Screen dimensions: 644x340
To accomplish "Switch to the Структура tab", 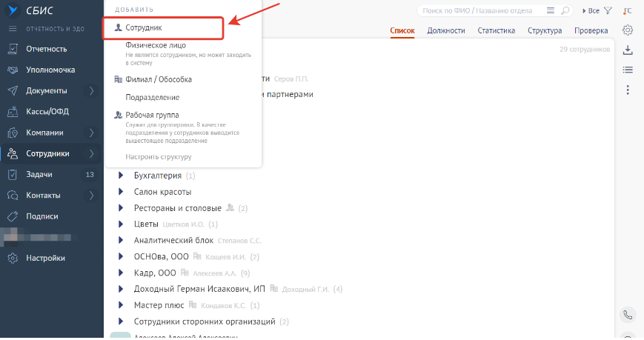I will (545, 31).
